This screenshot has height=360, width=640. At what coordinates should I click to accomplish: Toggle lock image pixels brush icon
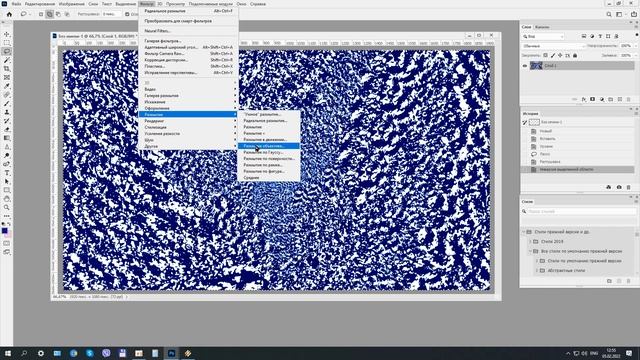tap(553, 55)
